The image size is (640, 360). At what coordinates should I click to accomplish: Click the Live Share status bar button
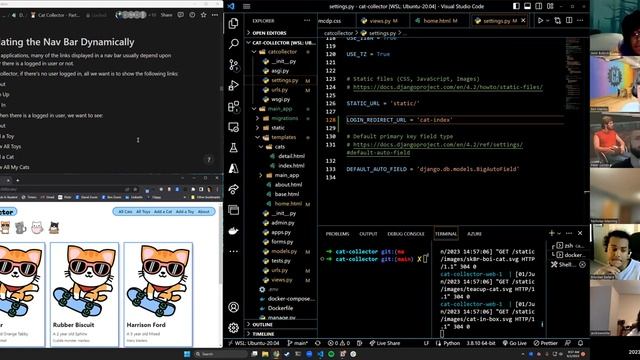pos(384,343)
